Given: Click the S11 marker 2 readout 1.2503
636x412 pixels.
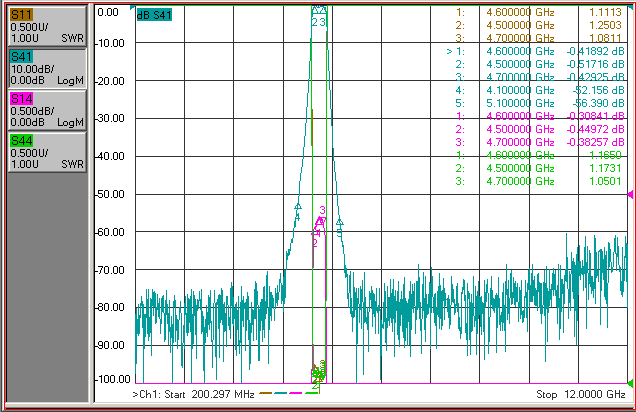Looking at the screenshot, I should (x=605, y=25).
